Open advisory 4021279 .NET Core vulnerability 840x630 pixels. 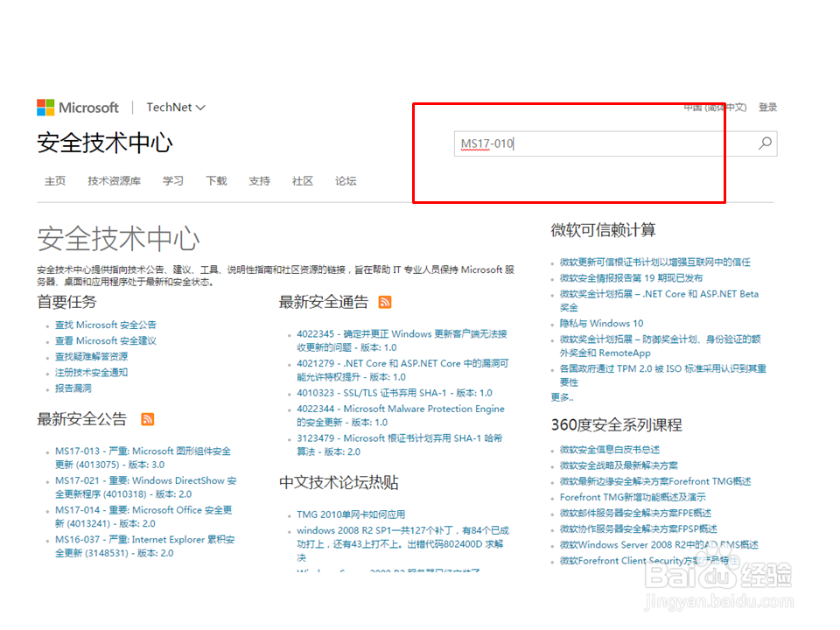tap(402, 370)
